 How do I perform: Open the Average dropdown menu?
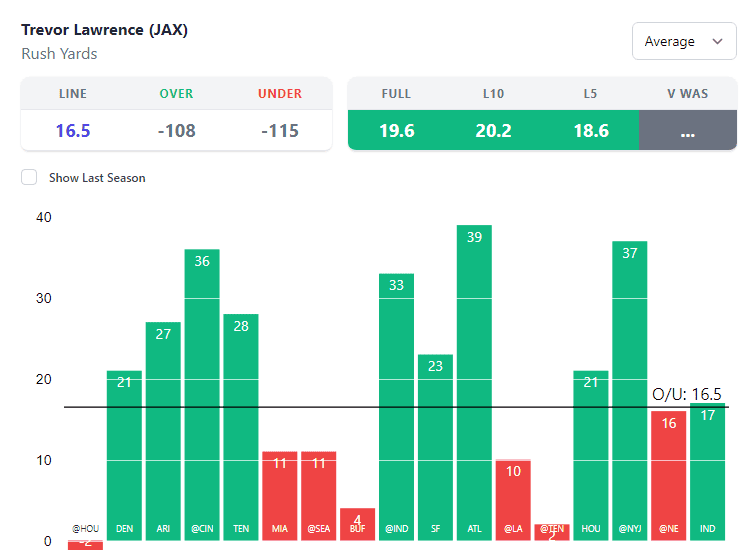(x=683, y=41)
